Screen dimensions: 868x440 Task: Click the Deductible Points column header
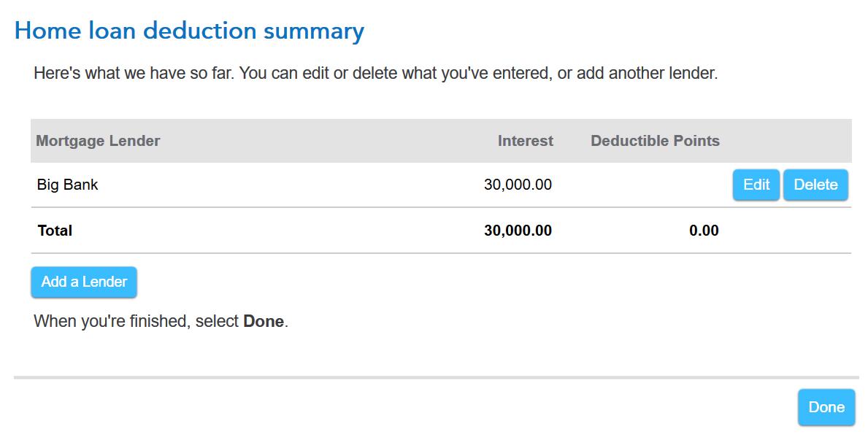pyautogui.click(x=655, y=141)
